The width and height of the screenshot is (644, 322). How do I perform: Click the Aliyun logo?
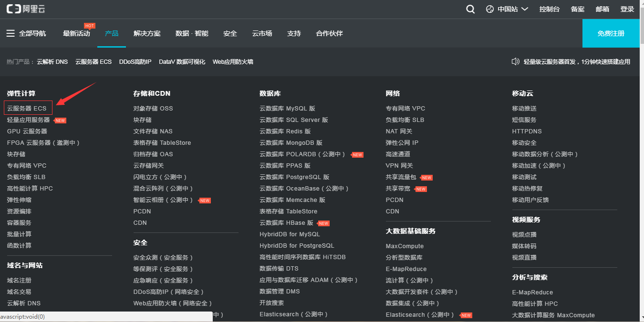(x=26, y=9)
